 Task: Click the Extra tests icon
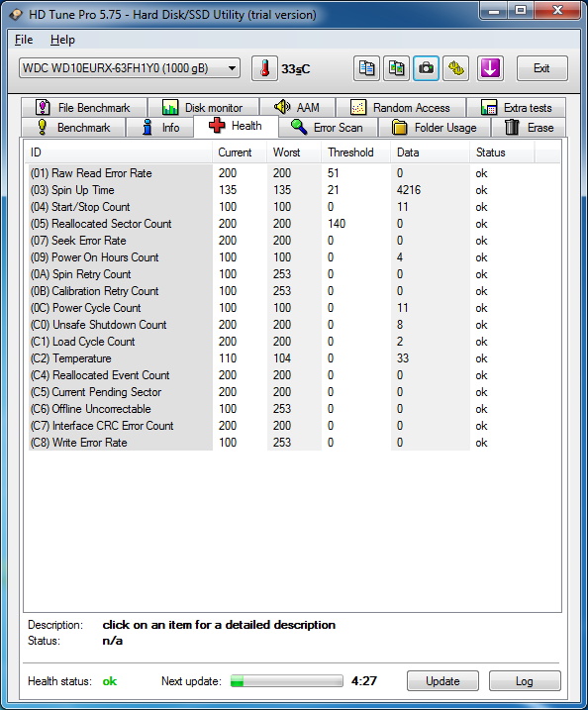(489, 108)
